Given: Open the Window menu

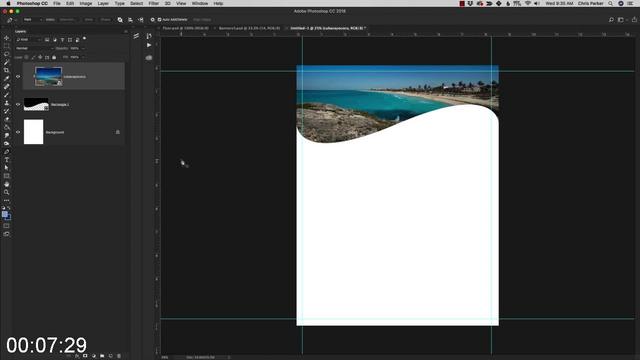Looking at the screenshot, I should (x=200, y=3).
